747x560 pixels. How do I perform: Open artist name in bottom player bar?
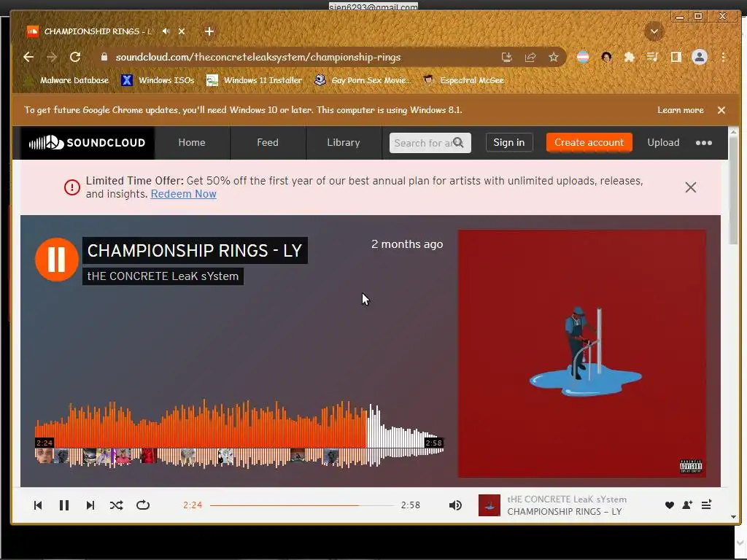[x=567, y=499]
